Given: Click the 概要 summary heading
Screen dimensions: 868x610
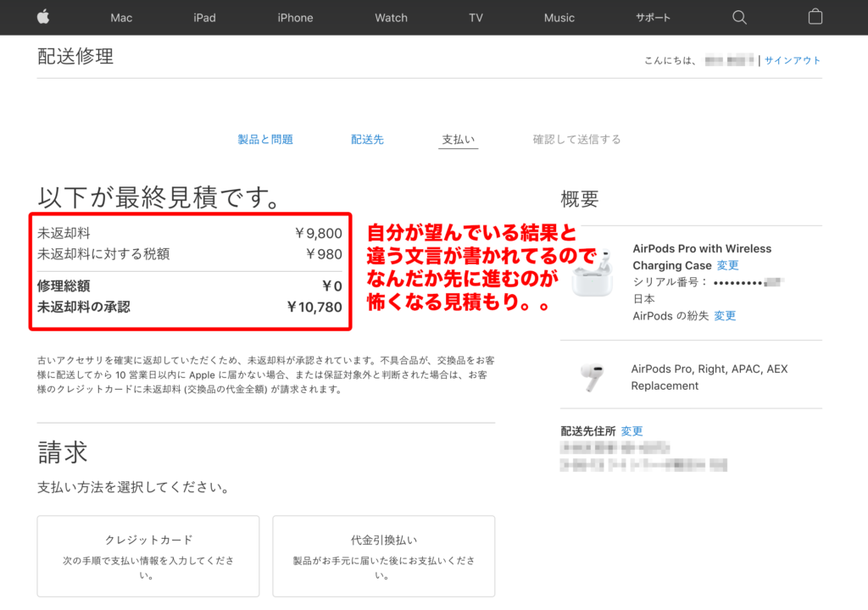Looking at the screenshot, I should pos(580,199).
